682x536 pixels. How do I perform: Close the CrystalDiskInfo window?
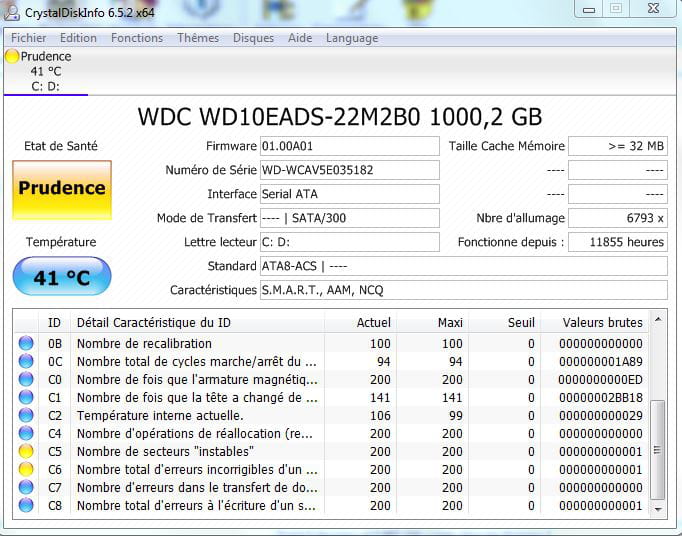[x=653, y=8]
